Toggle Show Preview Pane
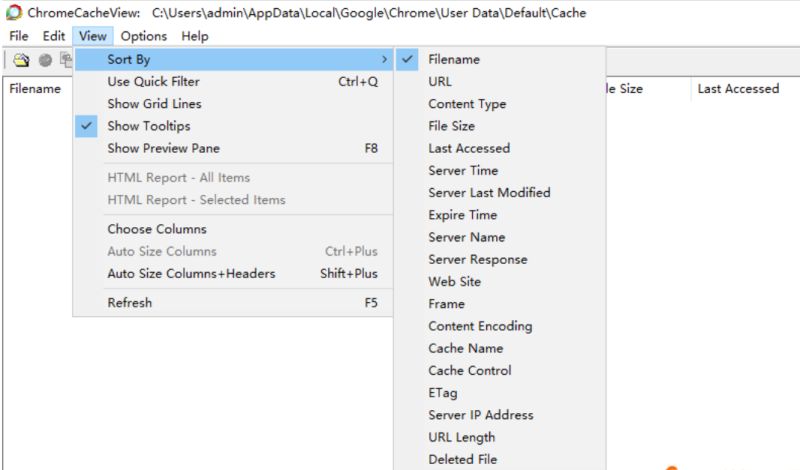This screenshot has height=470, width=800. pyautogui.click(x=234, y=149)
